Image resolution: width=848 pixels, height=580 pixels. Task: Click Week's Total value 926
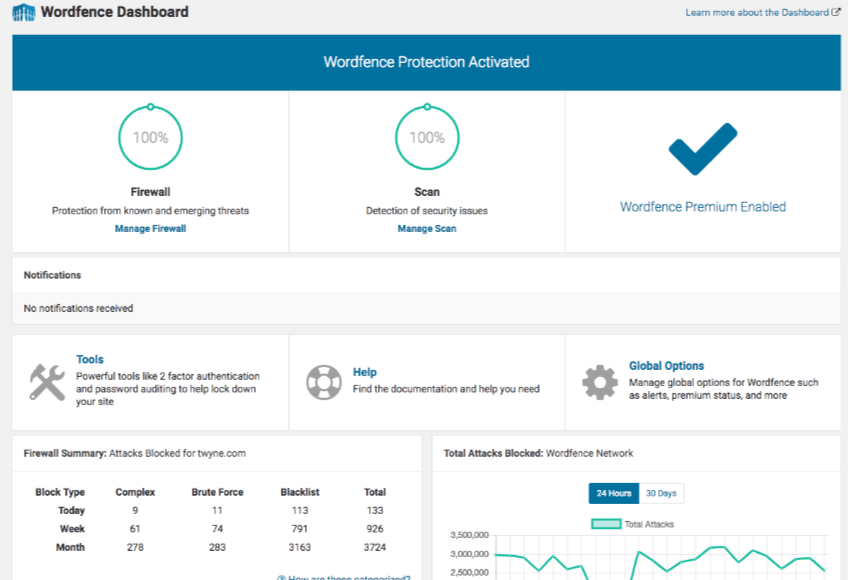pyautogui.click(x=375, y=529)
